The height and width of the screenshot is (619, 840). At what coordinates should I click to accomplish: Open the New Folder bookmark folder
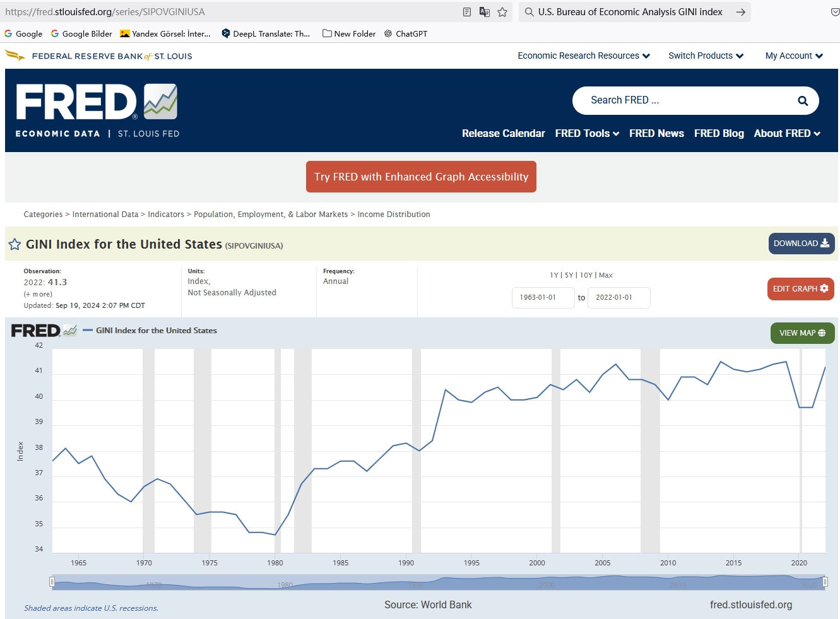point(349,34)
